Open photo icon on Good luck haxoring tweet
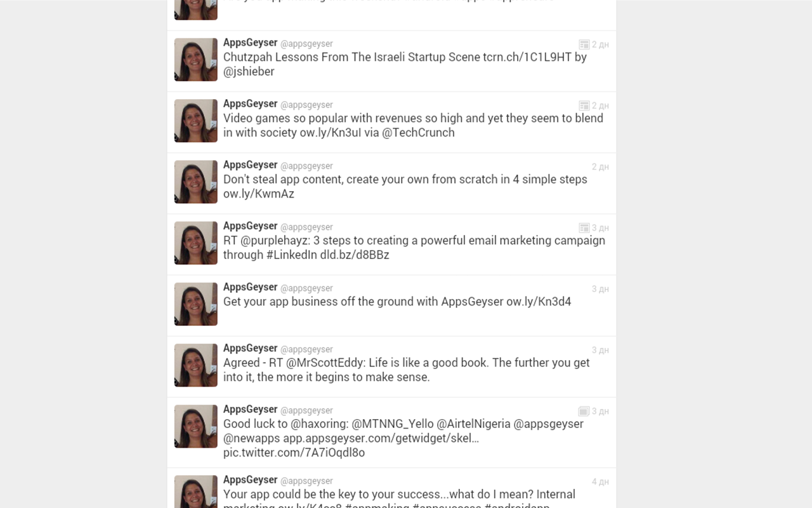This screenshot has width=812, height=508. click(x=584, y=411)
